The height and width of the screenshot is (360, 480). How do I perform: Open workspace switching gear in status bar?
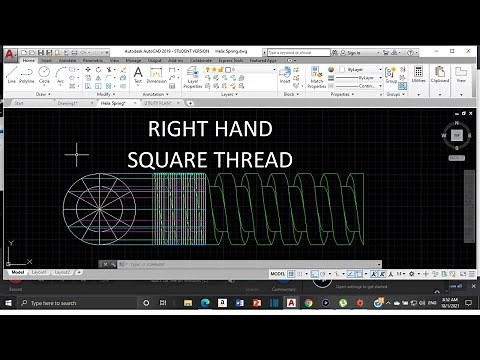coord(412,274)
